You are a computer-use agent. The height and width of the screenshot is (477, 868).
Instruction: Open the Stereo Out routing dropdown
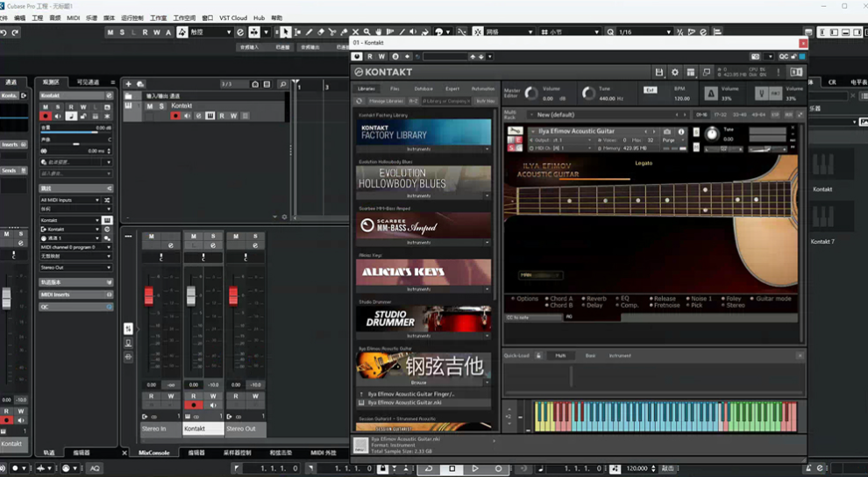tap(75, 267)
